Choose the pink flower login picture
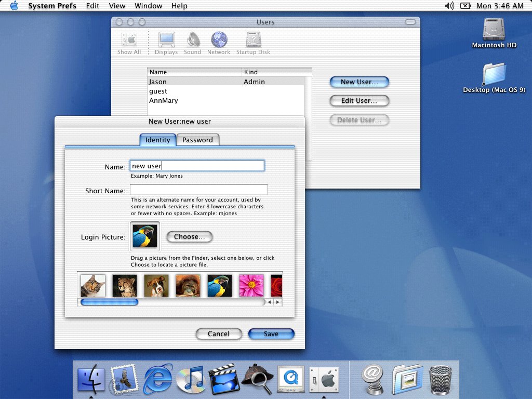532x399 pixels. coord(251,286)
